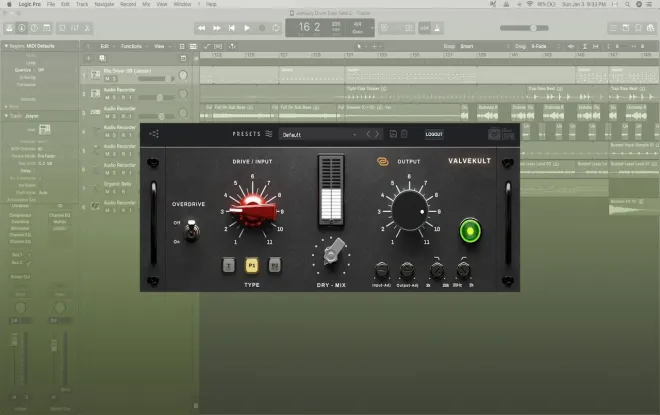This screenshot has width=660, height=415.
Task: Click the waveform zoom icon in the Tracks toolbar
Action: [571, 46]
